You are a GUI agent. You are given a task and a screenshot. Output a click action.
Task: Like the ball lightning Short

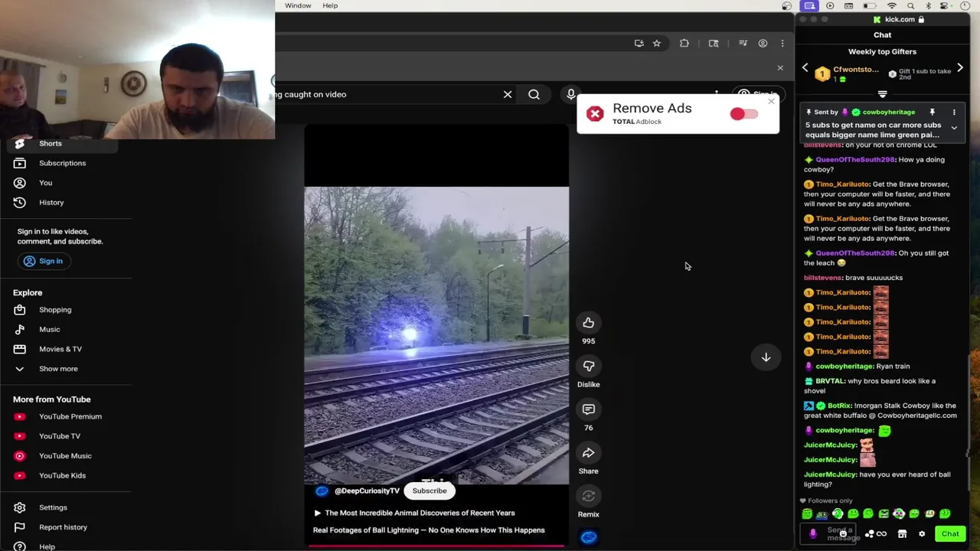point(588,323)
